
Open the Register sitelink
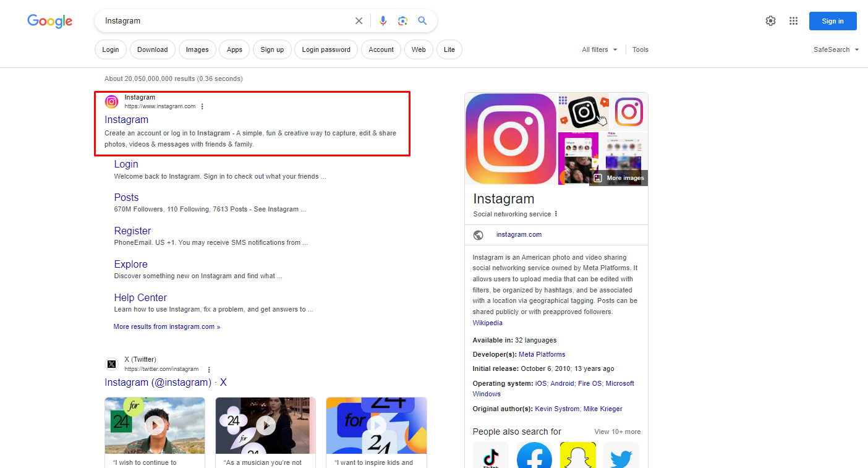(x=132, y=231)
